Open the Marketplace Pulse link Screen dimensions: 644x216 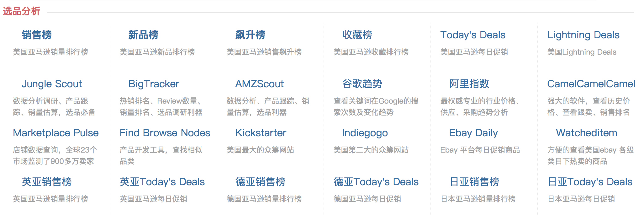pos(56,133)
